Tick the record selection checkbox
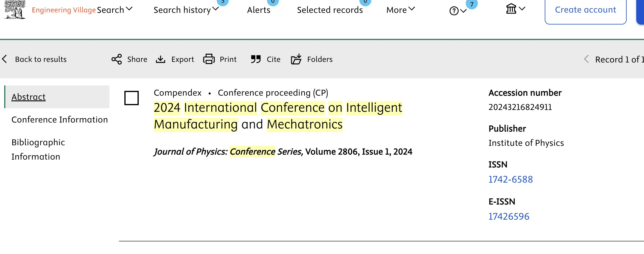This screenshot has height=254, width=644. [132, 98]
